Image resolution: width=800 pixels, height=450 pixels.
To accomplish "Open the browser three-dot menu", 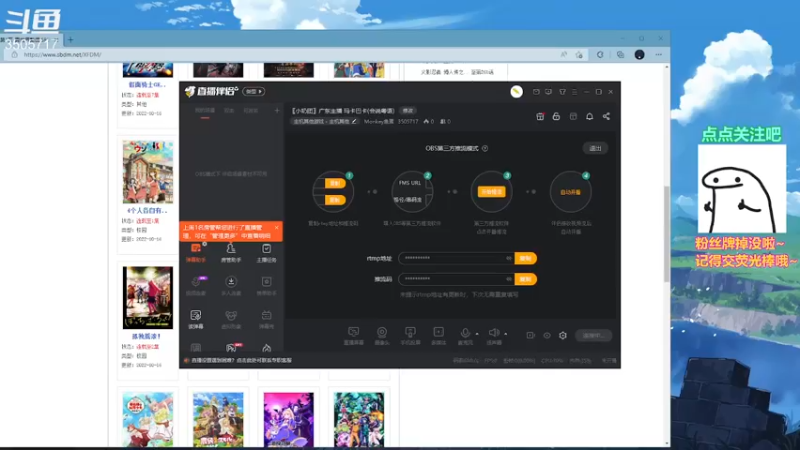I will pos(659,55).
